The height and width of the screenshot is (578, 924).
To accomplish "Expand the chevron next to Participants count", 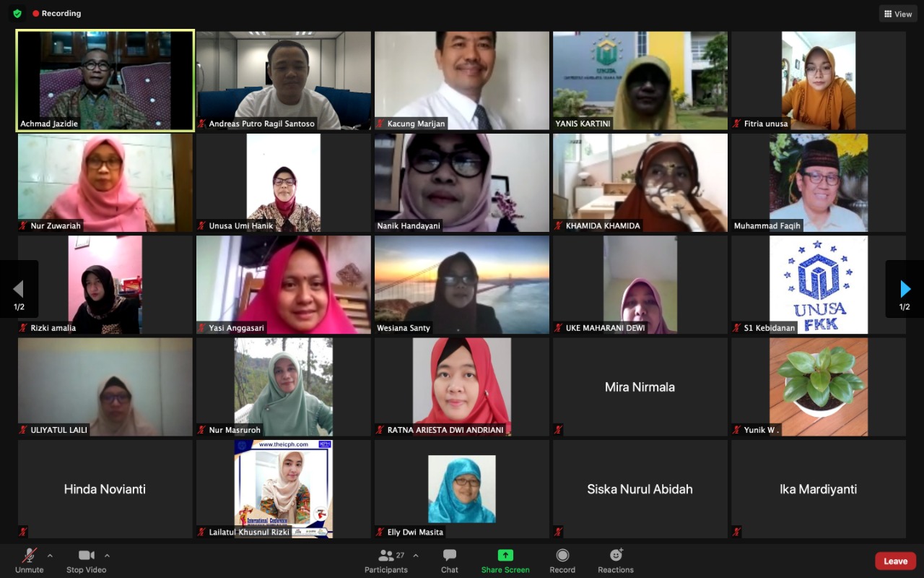I will point(415,556).
